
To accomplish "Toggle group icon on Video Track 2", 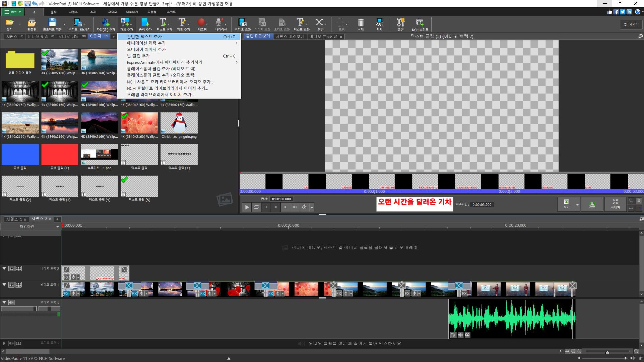I will pyautogui.click(x=19, y=269).
